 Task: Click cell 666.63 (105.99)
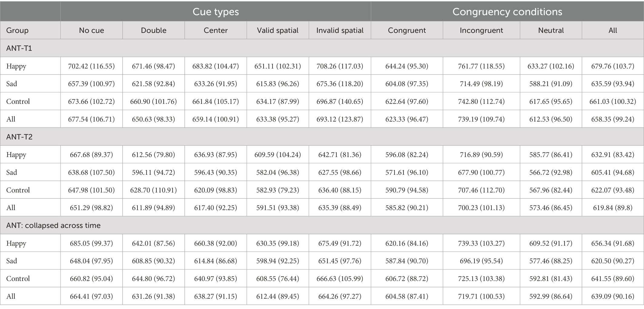click(x=340, y=279)
